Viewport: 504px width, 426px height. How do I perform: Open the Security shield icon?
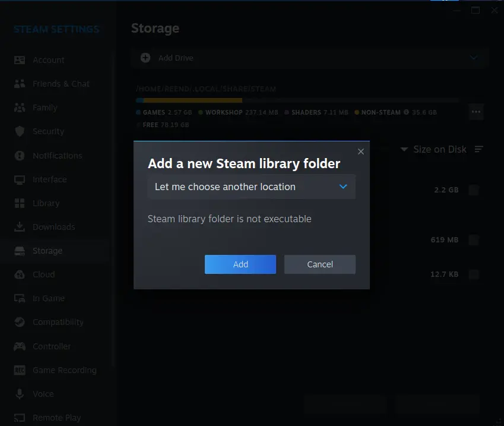20,131
